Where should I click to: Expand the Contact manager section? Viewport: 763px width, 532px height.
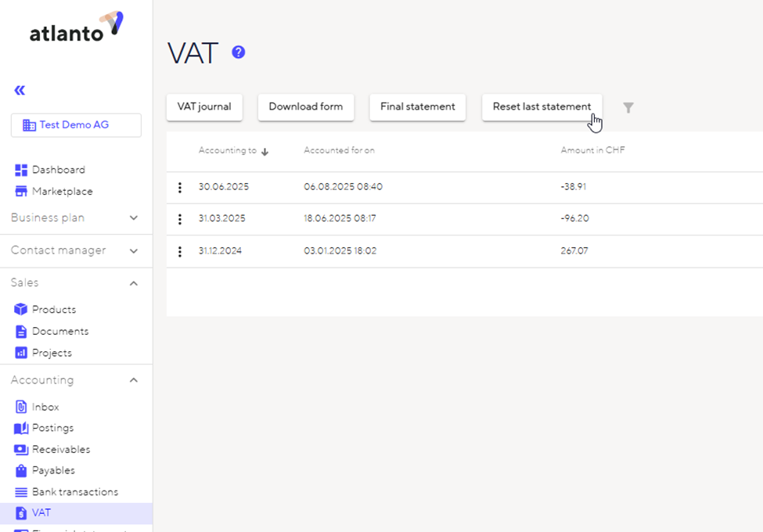[x=133, y=251]
